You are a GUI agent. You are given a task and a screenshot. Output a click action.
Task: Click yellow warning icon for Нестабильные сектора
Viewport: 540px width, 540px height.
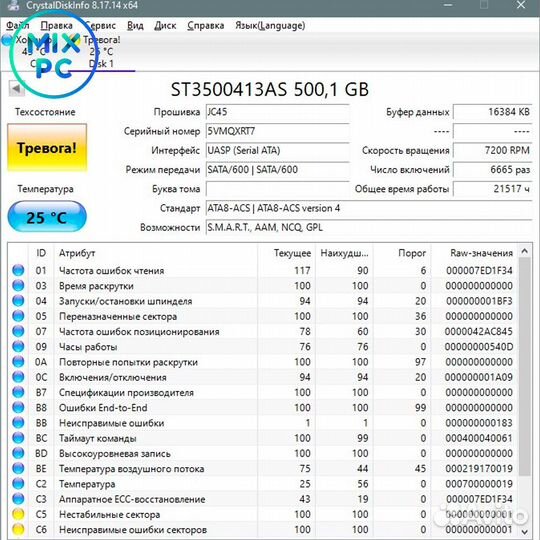pos(18,514)
